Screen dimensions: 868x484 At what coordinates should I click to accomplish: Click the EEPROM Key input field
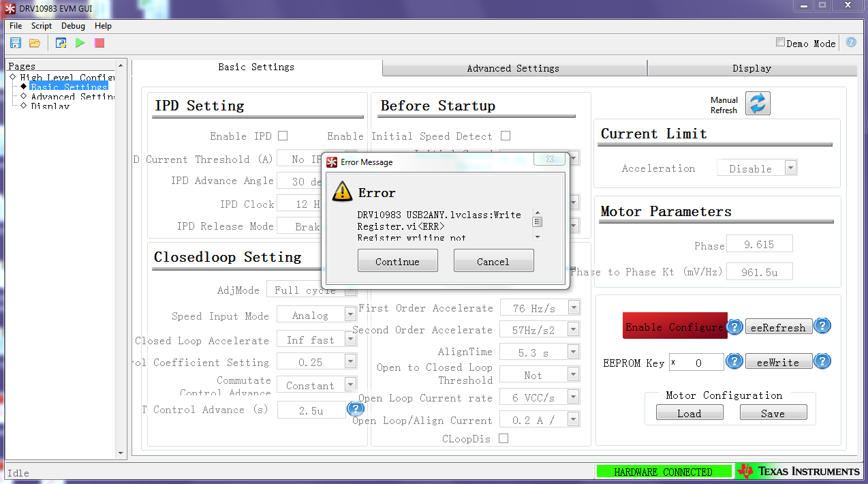697,363
